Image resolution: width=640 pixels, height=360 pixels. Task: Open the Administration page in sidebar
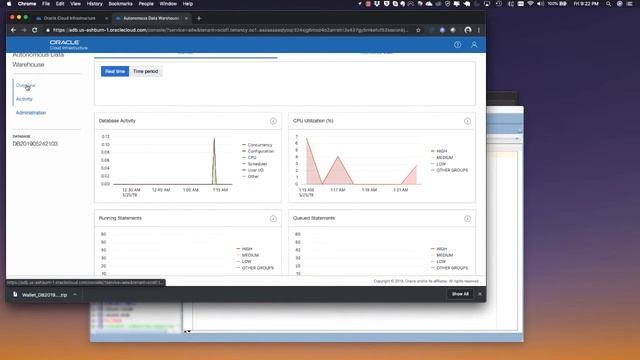31,113
